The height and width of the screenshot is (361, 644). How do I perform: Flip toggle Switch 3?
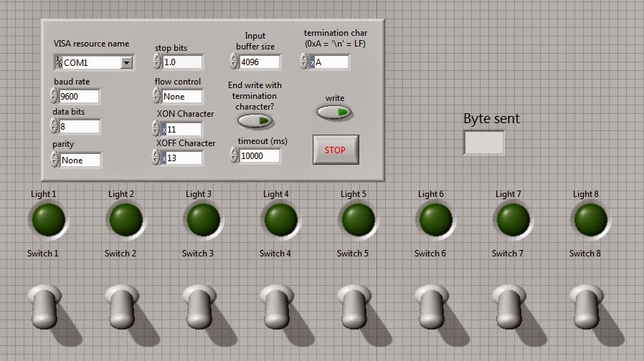(199, 307)
